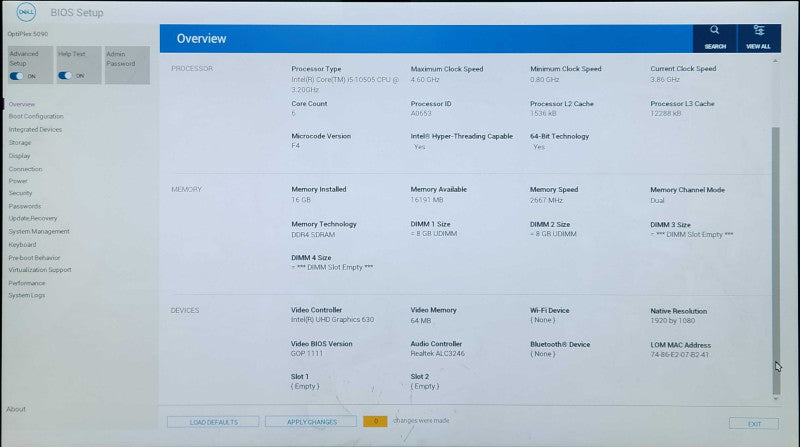800x447 pixels.
Task: Click the '4.60 GHz' maximum clock value
Action: 425,80
